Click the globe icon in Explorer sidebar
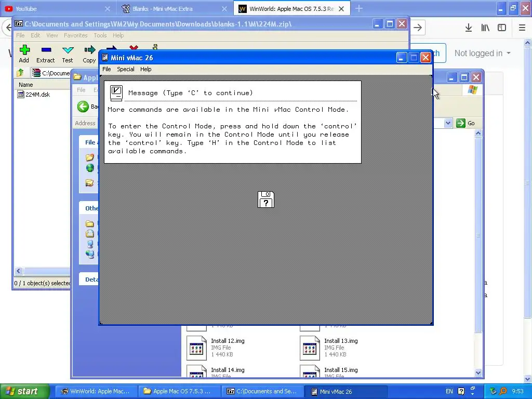 tap(89, 168)
